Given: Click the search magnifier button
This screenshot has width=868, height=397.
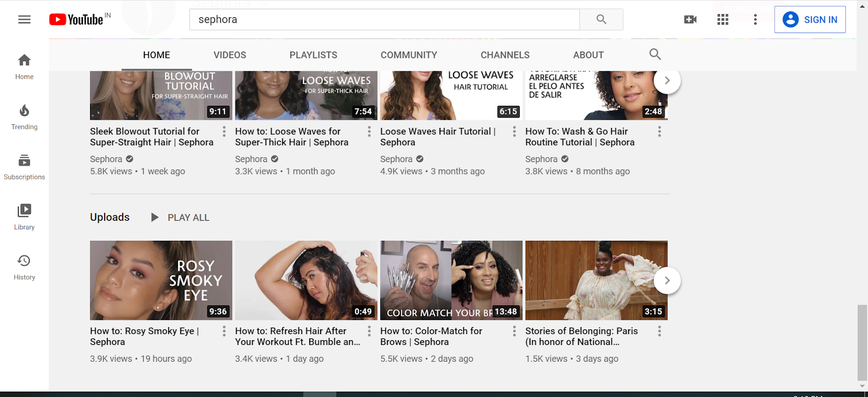Looking at the screenshot, I should (x=601, y=20).
